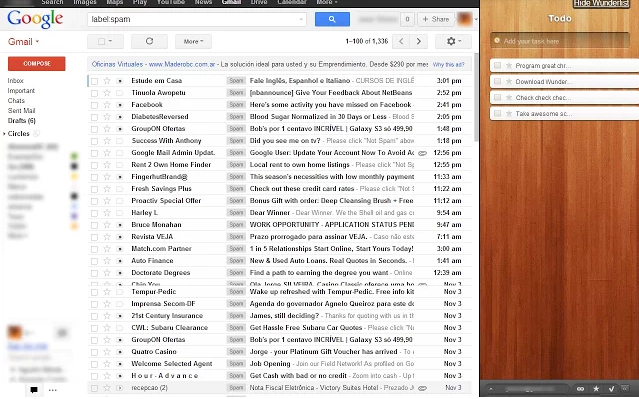Viewport: 639px width, 399px height.
Task: Go to older messages page
Action: [419, 41]
